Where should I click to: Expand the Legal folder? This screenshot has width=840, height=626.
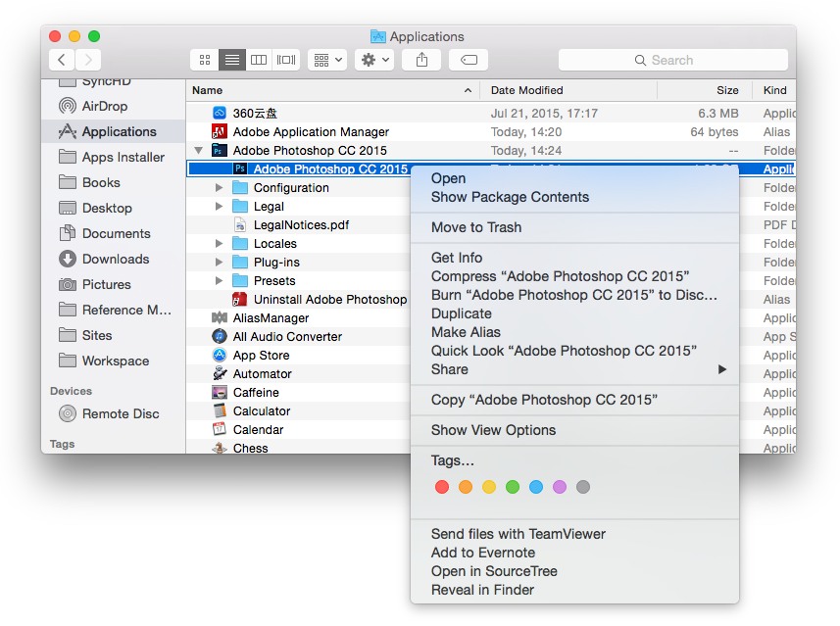pyautogui.click(x=219, y=206)
